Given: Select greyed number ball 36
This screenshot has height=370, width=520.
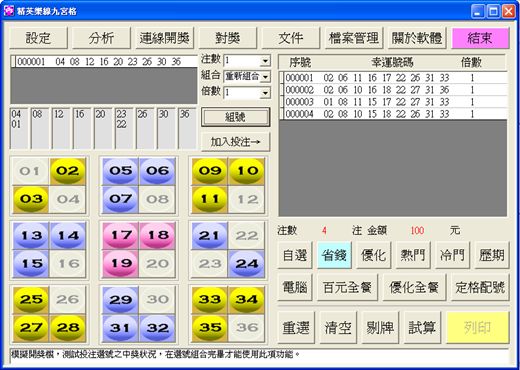Looking at the screenshot, I should [x=247, y=328].
